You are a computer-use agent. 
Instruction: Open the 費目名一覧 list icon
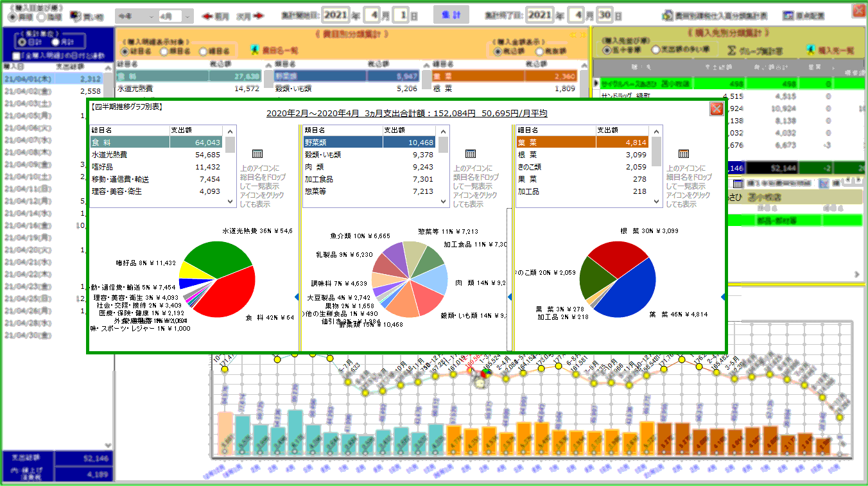tap(255, 49)
